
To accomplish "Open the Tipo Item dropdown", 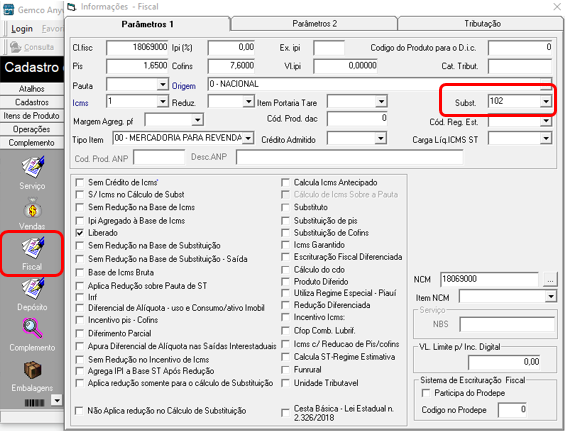I will [248, 138].
